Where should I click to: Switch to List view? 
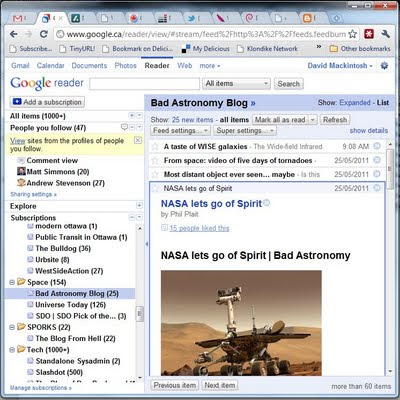click(383, 103)
